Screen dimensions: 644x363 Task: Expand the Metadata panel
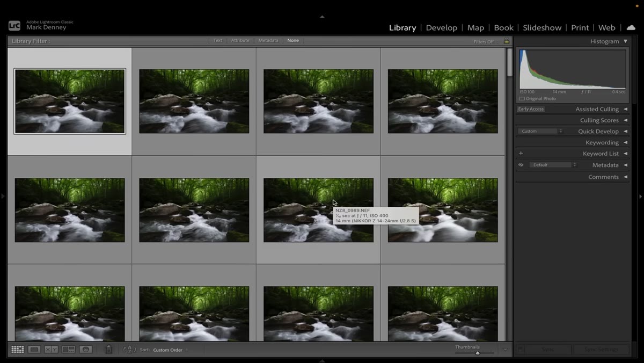point(625,165)
